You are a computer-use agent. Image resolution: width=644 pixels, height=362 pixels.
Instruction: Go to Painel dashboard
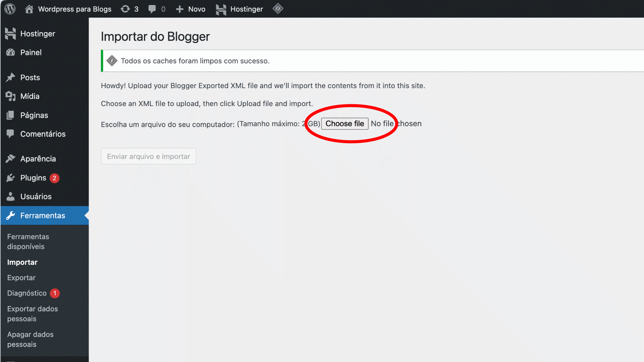point(31,52)
